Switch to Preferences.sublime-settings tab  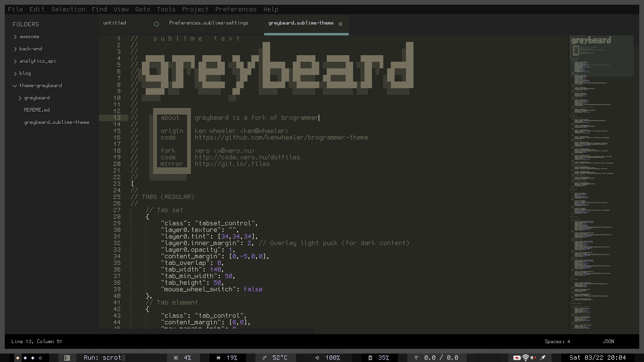(x=209, y=23)
